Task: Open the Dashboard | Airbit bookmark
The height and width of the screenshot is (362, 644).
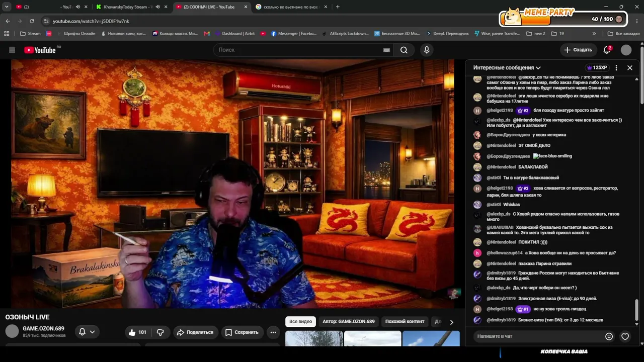Action: pyautogui.click(x=234, y=34)
